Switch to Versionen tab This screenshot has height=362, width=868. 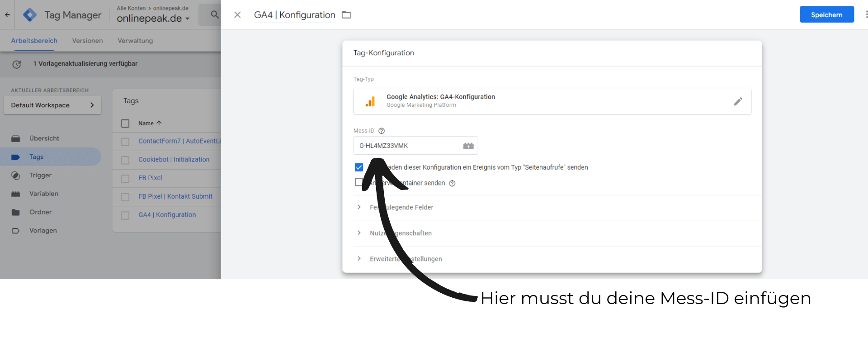(x=88, y=41)
